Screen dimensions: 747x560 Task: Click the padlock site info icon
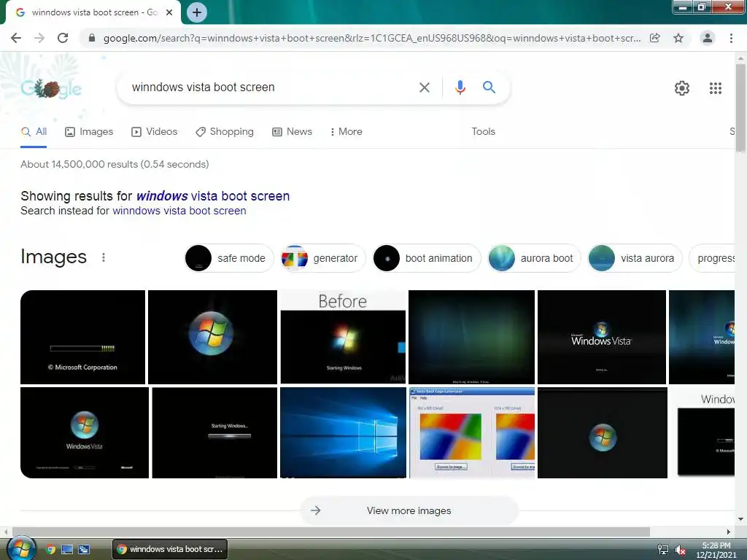click(92, 38)
